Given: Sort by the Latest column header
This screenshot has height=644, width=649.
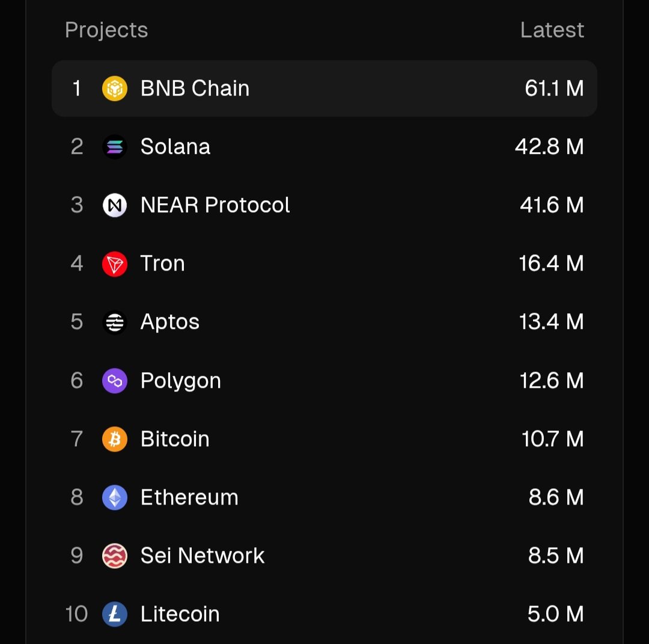Looking at the screenshot, I should [x=552, y=30].
